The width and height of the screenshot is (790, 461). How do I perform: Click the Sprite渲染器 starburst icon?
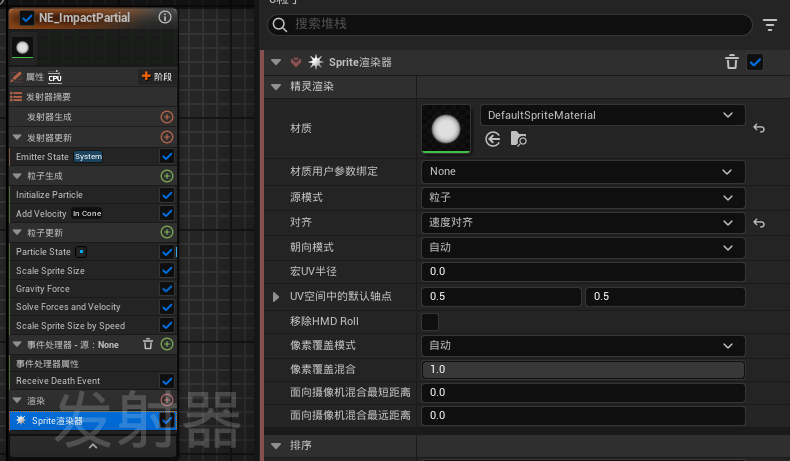[315, 62]
